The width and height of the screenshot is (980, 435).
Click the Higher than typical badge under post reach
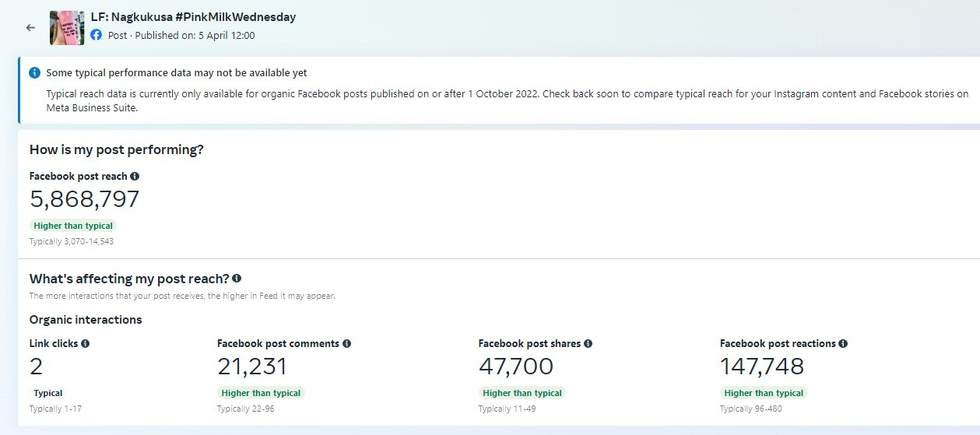click(x=73, y=226)
